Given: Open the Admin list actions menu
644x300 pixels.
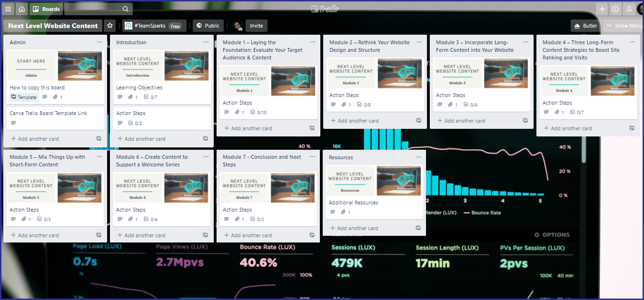Looking at the screenshot, I should [99, 42].
